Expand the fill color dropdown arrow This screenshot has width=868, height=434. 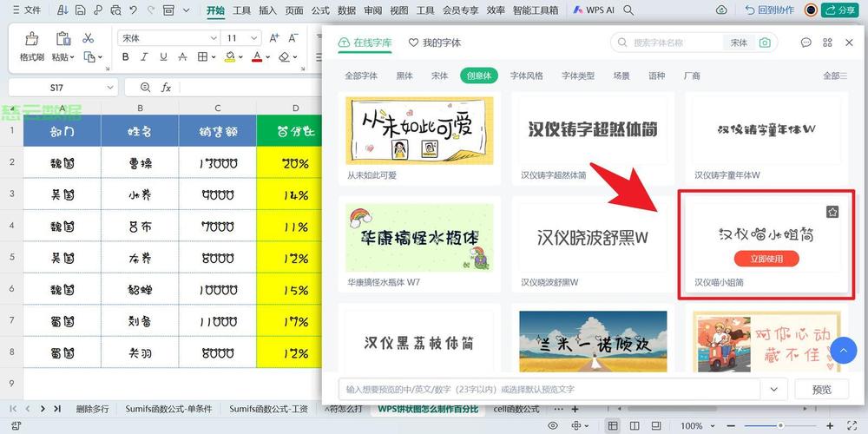[x=240, y=56]
